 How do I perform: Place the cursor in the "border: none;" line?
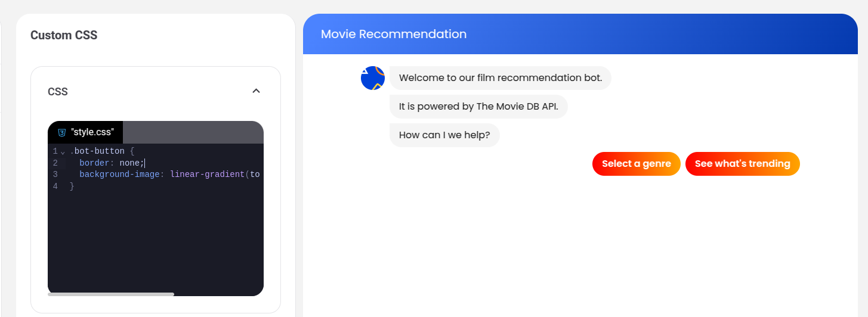(x=112, y=163)
